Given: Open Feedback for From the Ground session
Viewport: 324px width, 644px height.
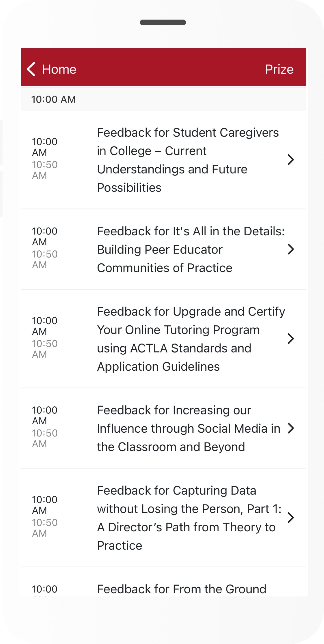Looking at the screenshot, I should (x=182, y=589).
